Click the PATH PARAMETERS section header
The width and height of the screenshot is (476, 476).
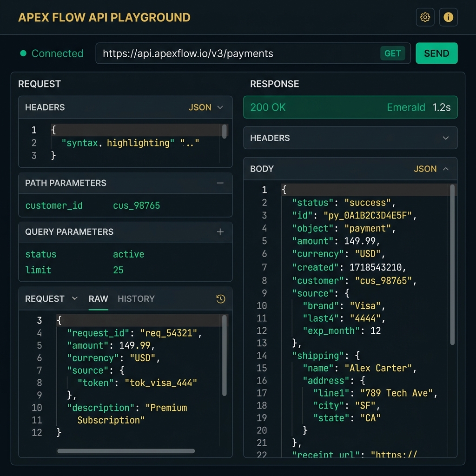pos(126,183)
